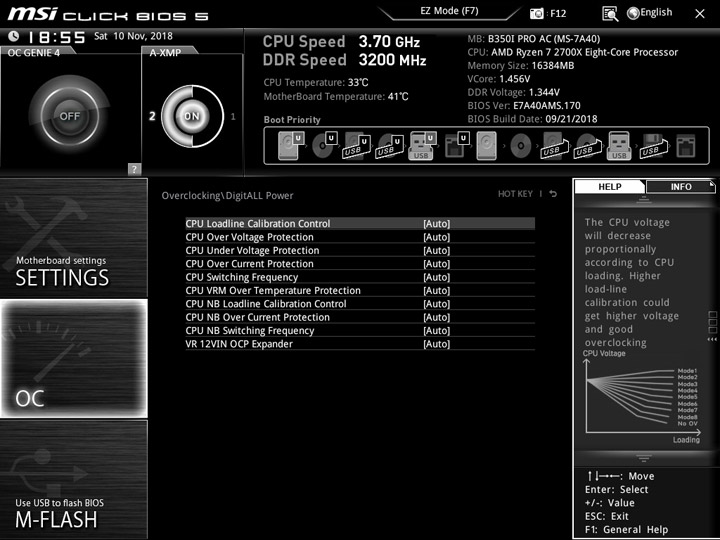Click the DDR Speed 3200 MHz readout

(344, 60)
